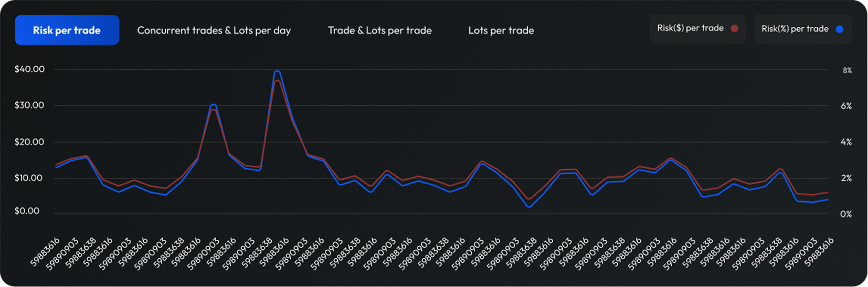Click the blue Risk(%) legend dot
The image size is (868, 287).
[x=840, y=29]
